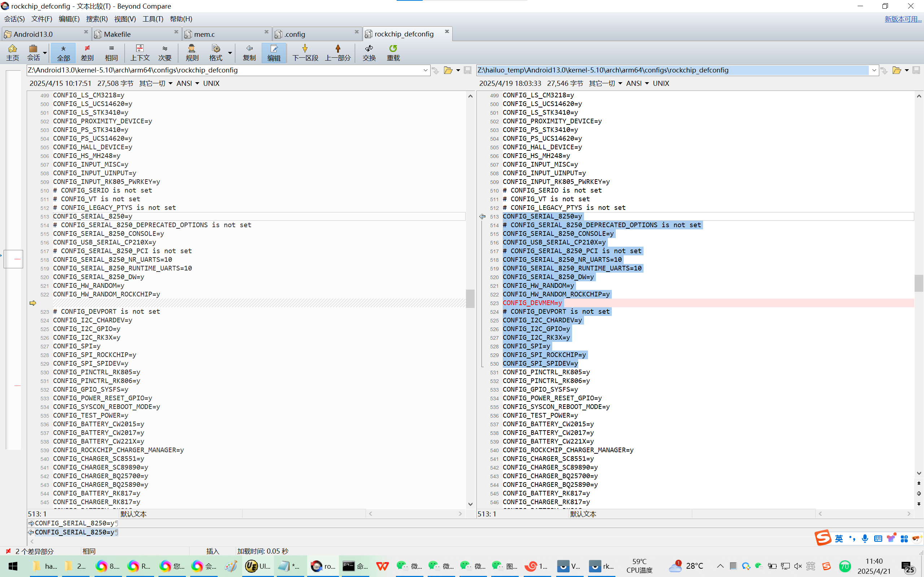
Task: Toggle Show Differences (差别) filter
Action: click(x=87, y=52)
